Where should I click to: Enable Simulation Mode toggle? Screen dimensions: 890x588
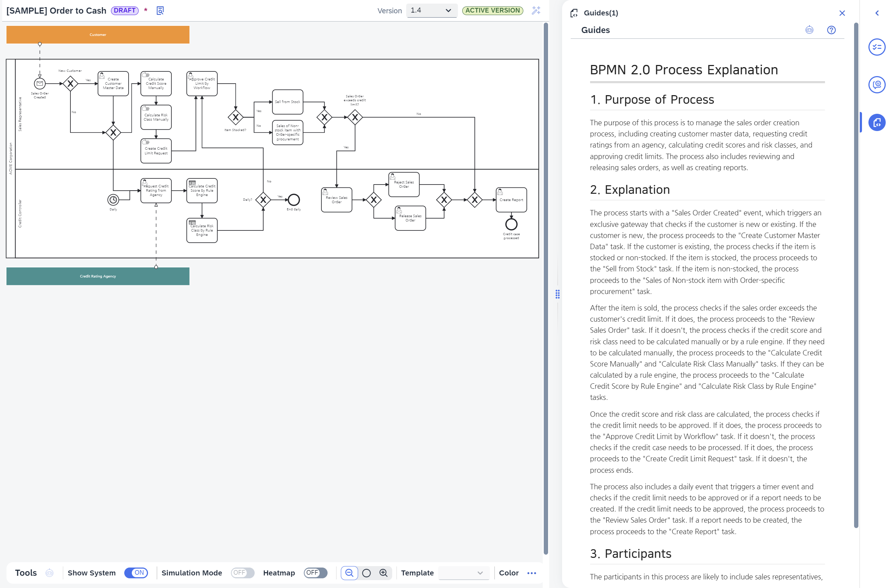pyautogui.click(x=242, y=573)
